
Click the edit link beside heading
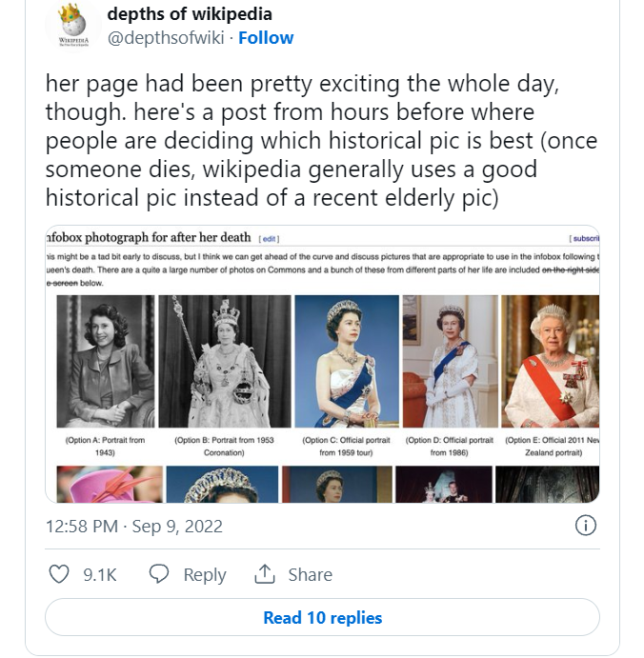pos(269,239)
